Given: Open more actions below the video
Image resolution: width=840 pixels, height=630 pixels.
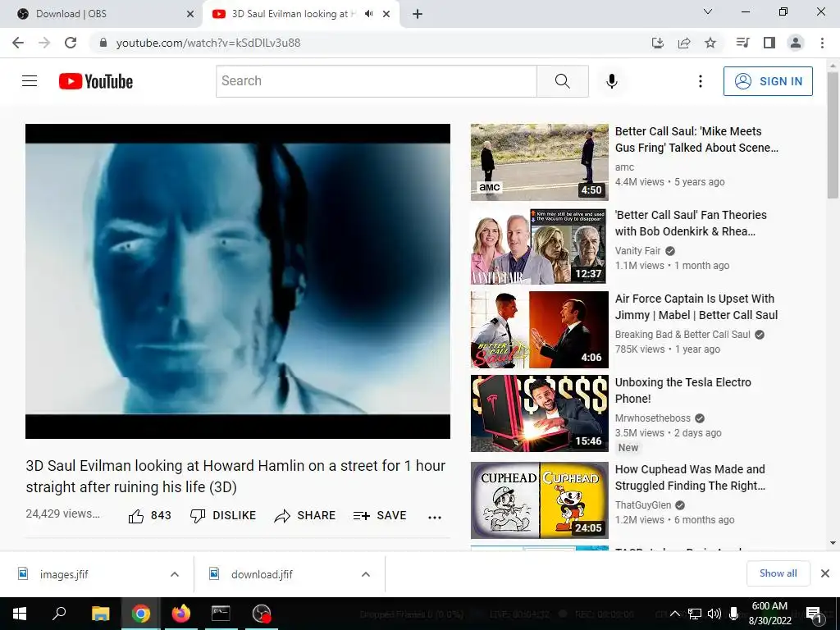Looking at the screenshot, I should (435, 517).
